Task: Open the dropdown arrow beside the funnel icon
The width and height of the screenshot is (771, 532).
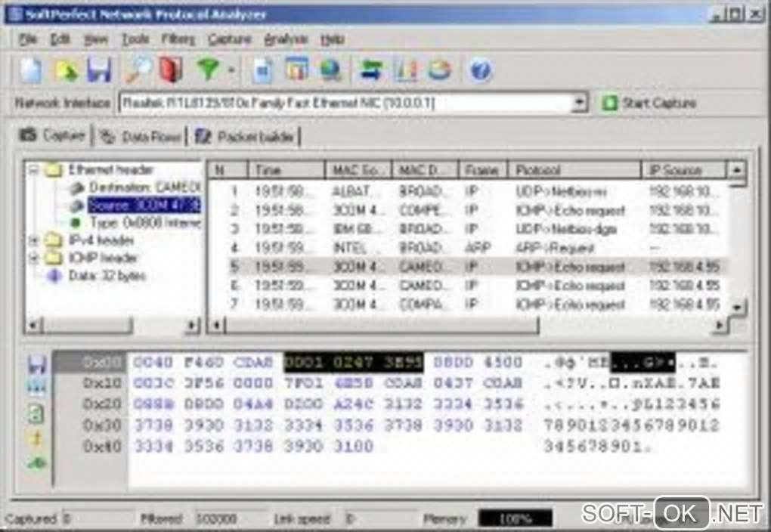Action: tap(231, 71)
